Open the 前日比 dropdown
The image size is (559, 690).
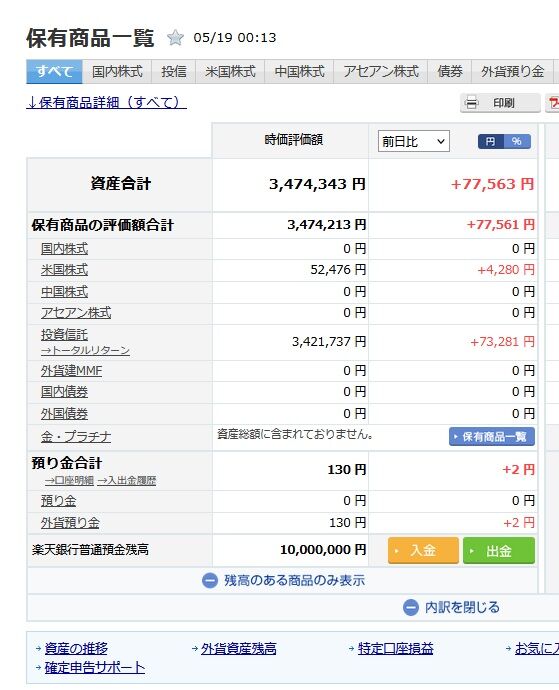point(414,141)
